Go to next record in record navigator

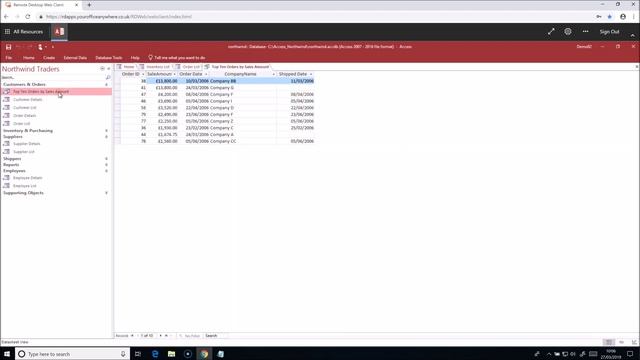[160, 336]
